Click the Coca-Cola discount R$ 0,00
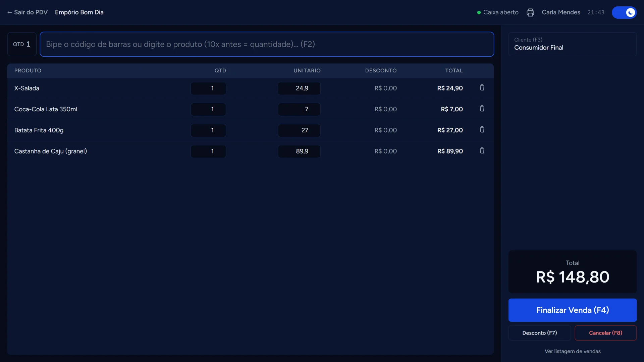Viewport: 644px width, 362px height. (x=385, y=109)
